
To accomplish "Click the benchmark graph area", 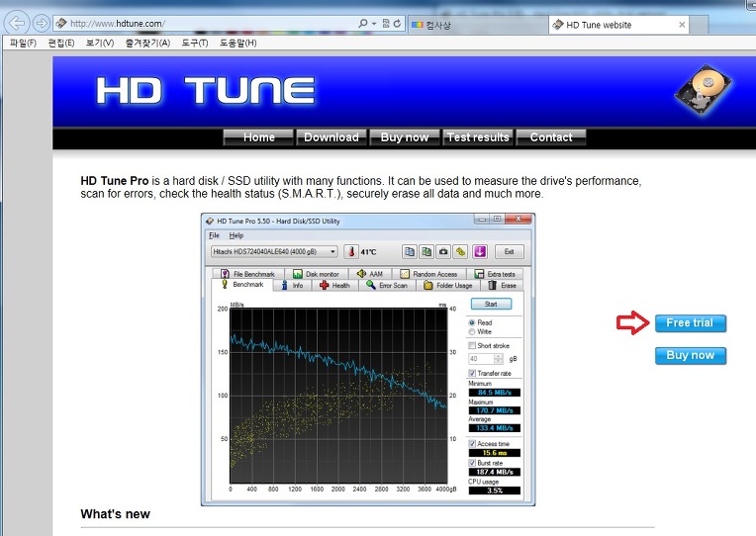I will tap(338, 396).
